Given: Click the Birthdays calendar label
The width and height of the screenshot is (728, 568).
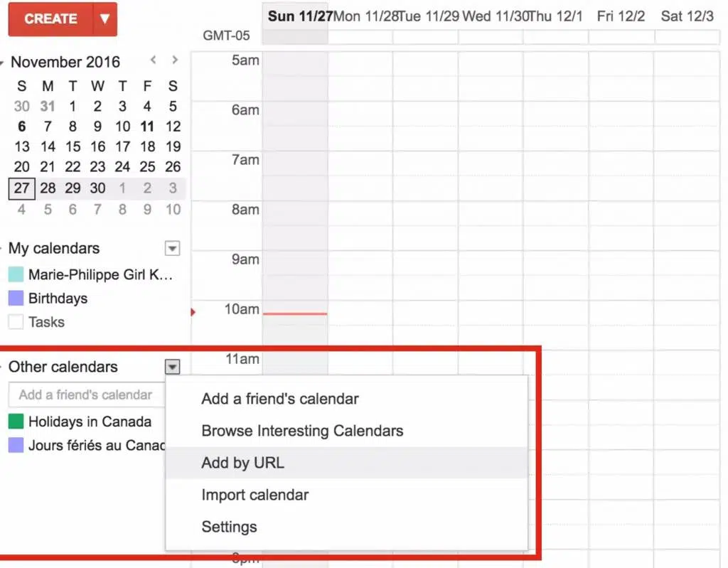Looking at the screenshot, I should pos(58,298).
